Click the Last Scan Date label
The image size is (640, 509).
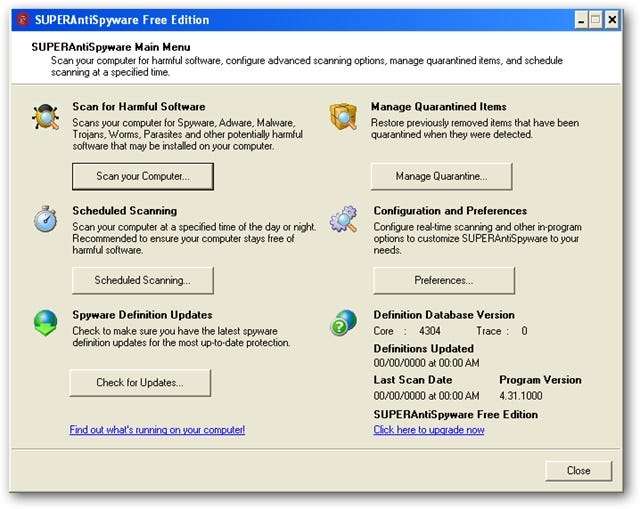tap(413, 380)
